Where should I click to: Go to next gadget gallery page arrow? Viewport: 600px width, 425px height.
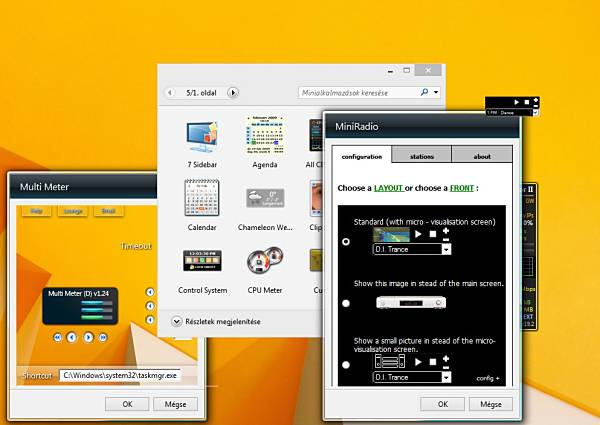(233, 93)
